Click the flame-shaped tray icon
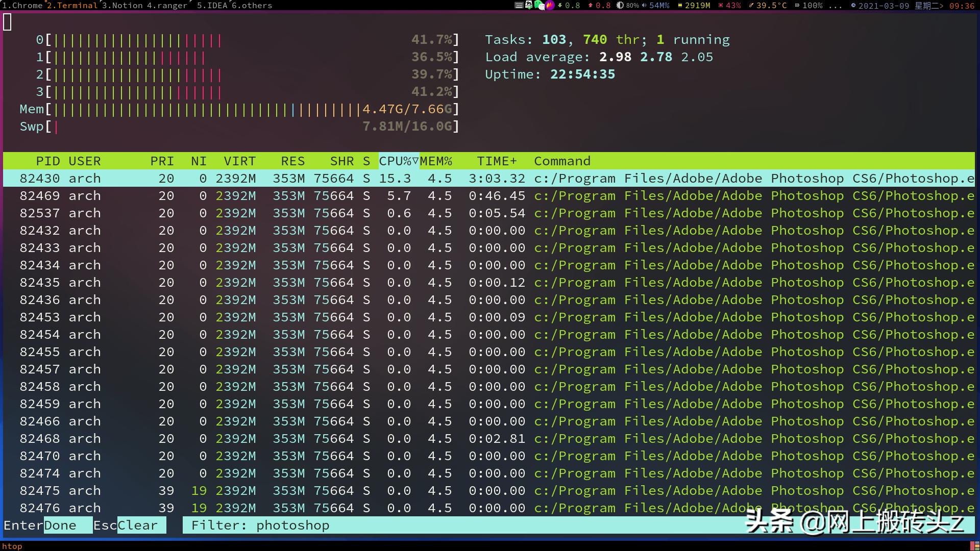980x551 pixels. point(550,6)
